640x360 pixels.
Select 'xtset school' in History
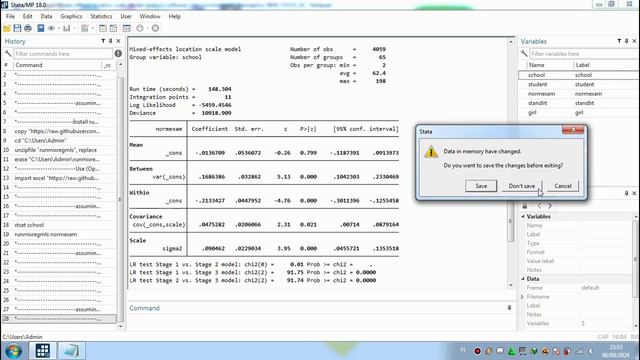coord(59,225)
